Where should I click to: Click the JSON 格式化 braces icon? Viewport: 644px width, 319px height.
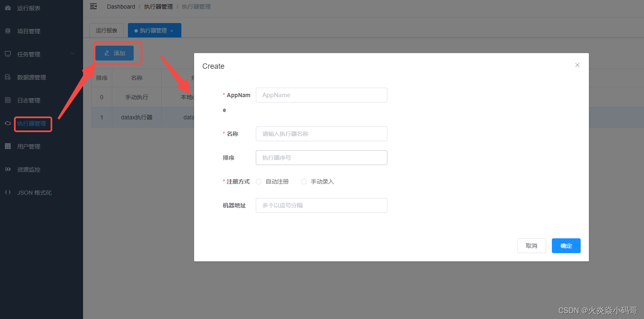pos(8,192)
